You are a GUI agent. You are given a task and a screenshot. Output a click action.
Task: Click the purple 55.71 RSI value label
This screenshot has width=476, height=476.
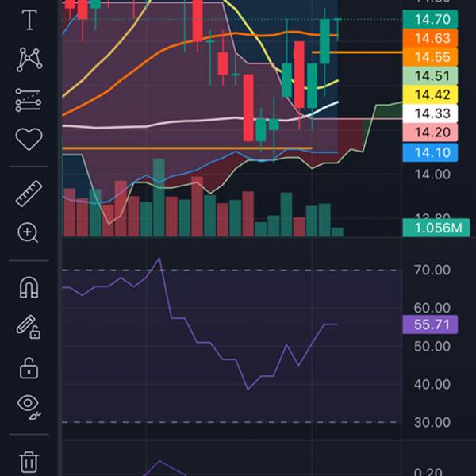(430, 324)
